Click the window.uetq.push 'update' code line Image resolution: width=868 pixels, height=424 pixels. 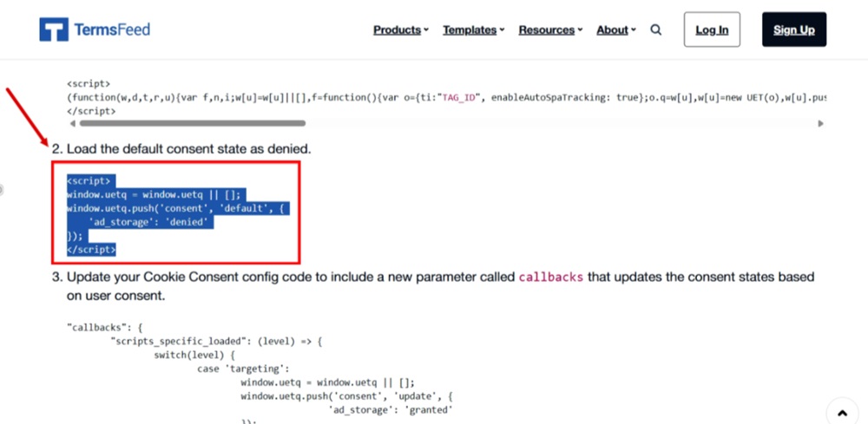click(348, 395)
